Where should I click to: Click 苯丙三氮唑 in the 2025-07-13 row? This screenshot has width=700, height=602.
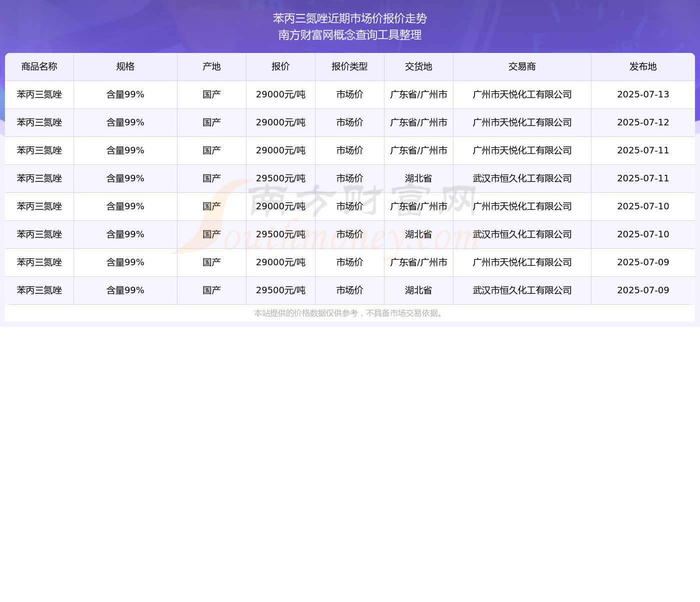tap(39, 94)
